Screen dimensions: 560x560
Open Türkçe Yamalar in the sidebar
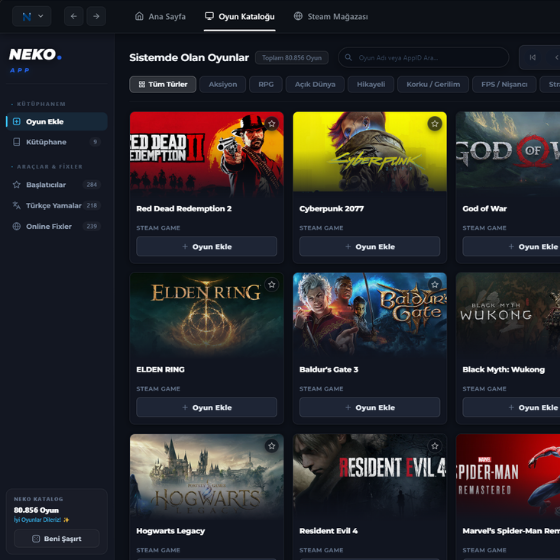[57, 205]
